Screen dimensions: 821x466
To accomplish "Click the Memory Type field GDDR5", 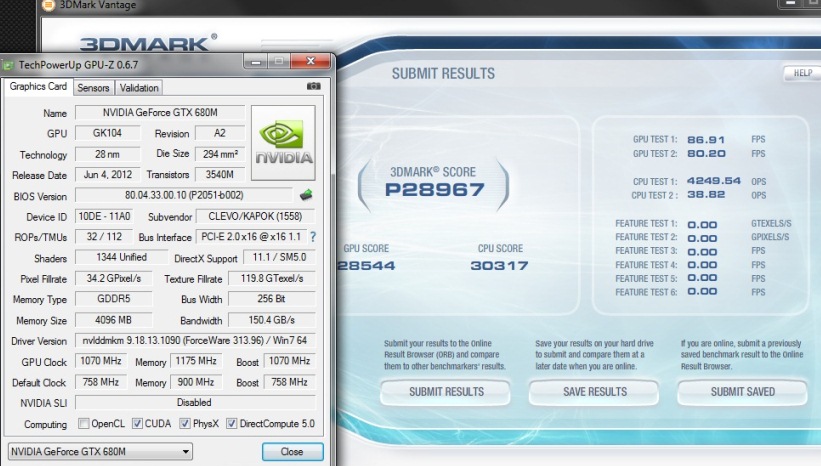I will [114, 299].
